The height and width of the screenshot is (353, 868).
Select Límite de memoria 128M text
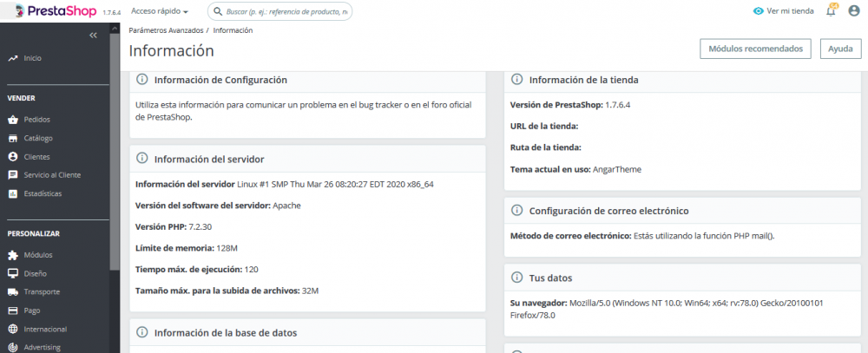tap(187, 248)
